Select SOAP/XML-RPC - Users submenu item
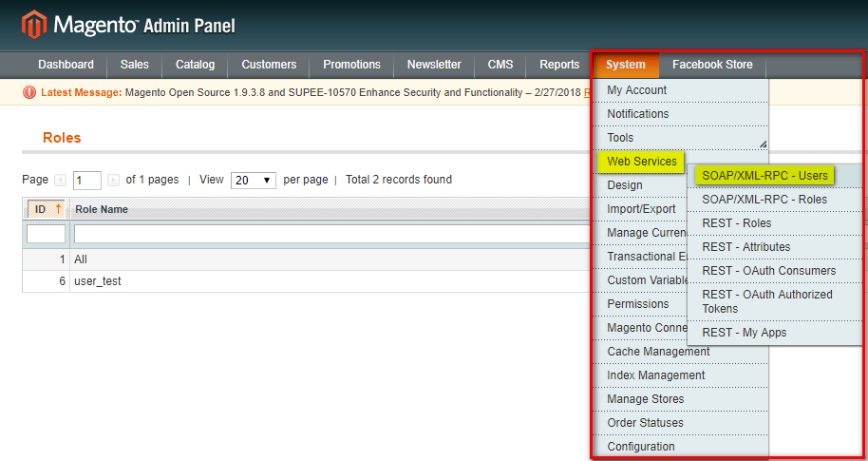This screenshot has width=868, height=461. pyautogui.click(x=764, y=176)
